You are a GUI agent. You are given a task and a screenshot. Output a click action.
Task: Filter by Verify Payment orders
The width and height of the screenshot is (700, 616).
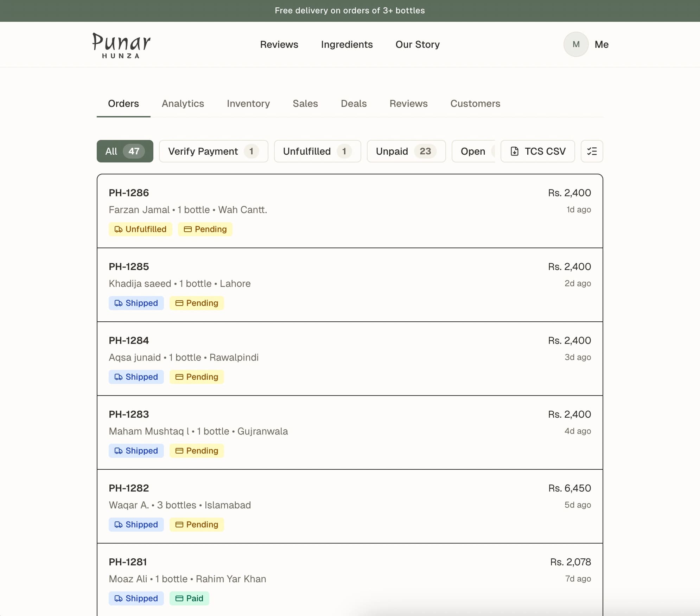213,151
